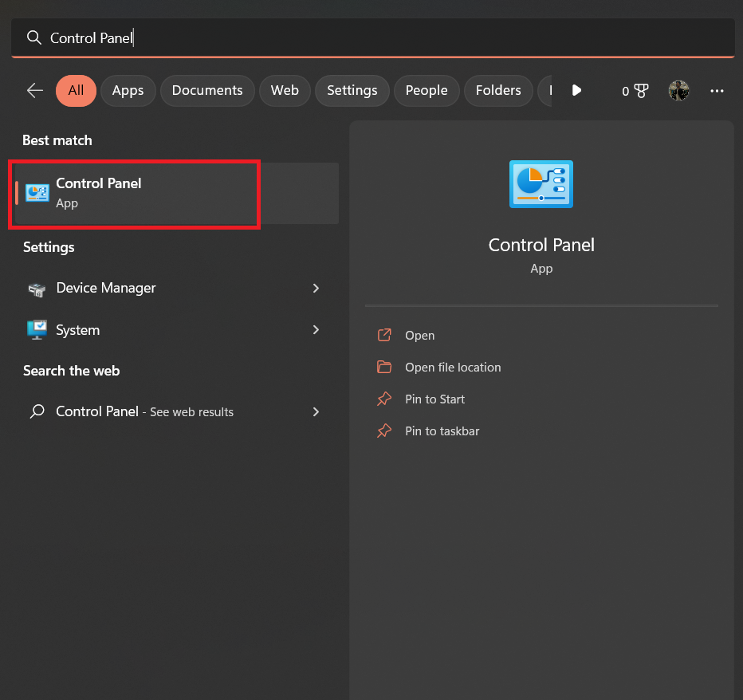Click Pin to taskbar
This screenshot has width=743, height=700.
[x=442, y=431]
